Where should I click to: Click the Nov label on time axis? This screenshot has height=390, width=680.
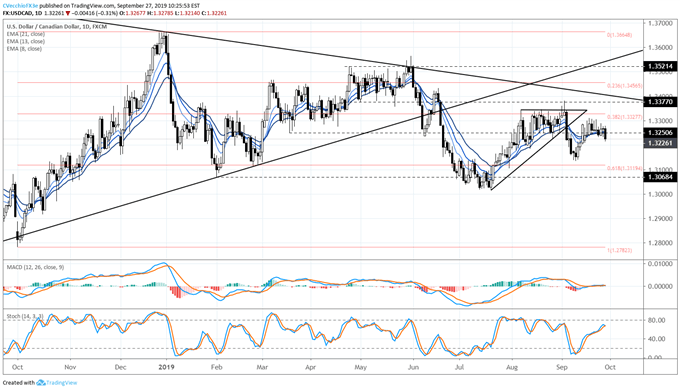tap(70, 367)
